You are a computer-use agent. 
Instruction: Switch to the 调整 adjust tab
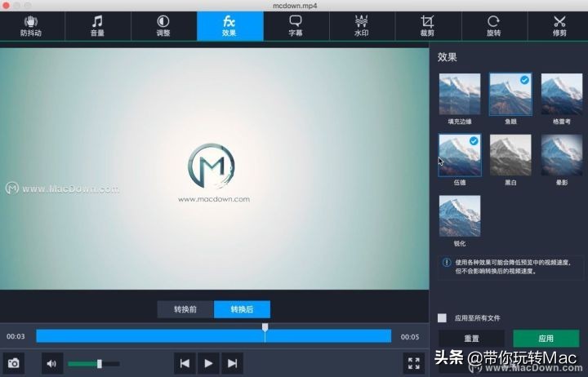[163, 26]
